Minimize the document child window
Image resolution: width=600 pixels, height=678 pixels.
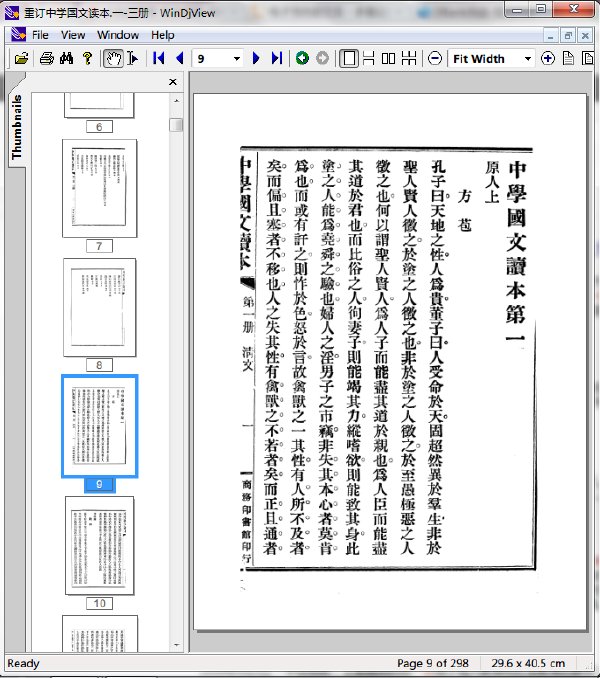coord(550,35)
